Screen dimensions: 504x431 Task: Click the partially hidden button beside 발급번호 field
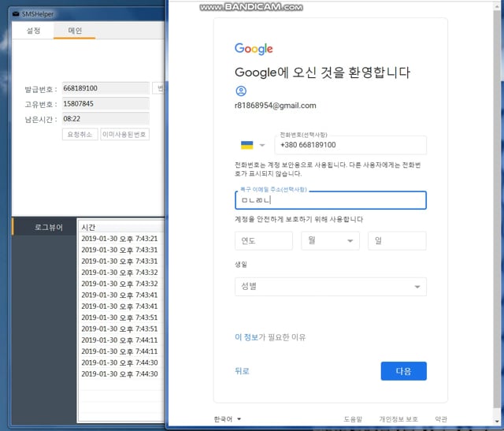pyautogui.click(x=158, y=88)
